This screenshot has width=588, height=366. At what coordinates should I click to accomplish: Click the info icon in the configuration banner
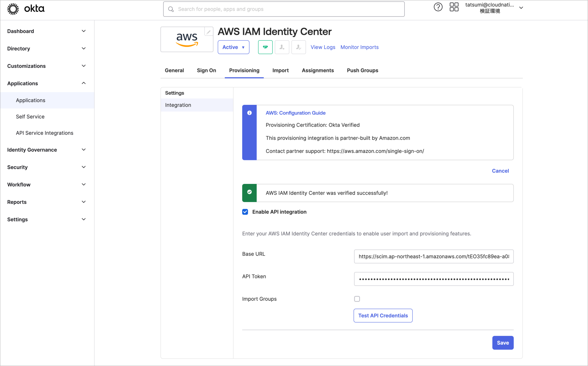tap(249, 113)
